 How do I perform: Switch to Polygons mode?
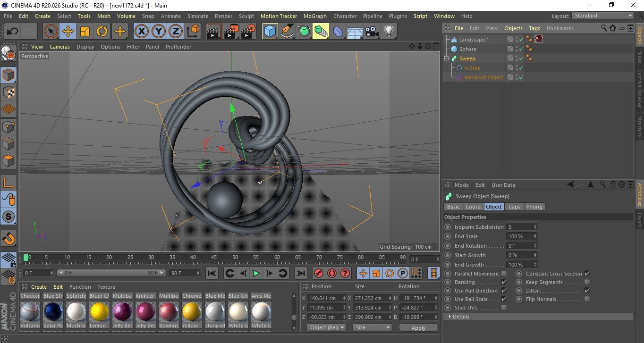coord(8,160)
